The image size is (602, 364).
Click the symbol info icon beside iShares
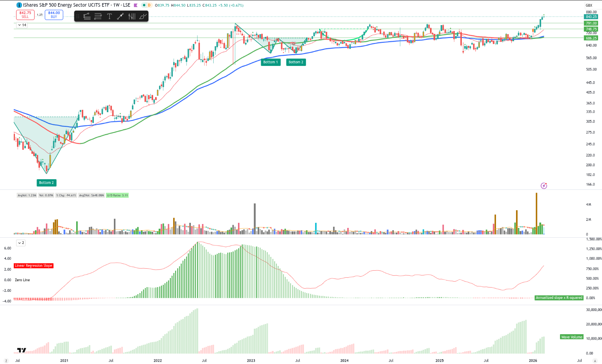point(19,5)
